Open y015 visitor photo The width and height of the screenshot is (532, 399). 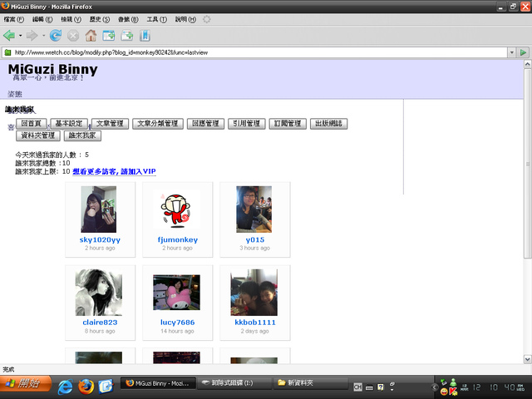click(x=254, y=209)
